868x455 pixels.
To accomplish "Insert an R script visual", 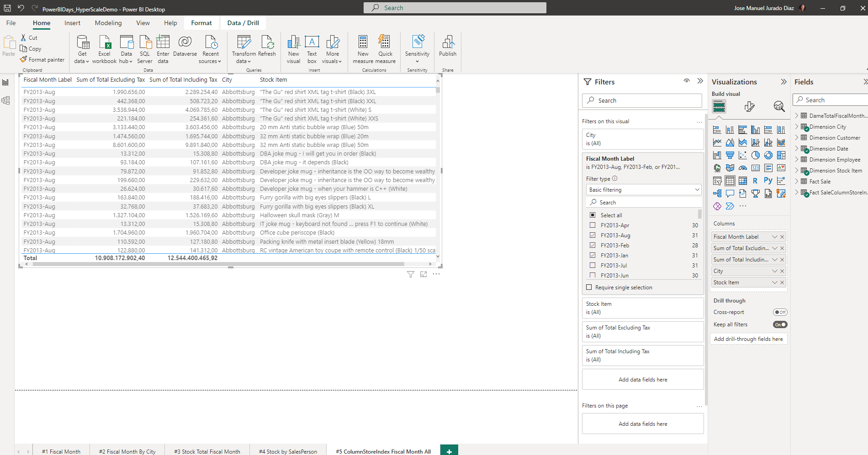I will (756, 181).
